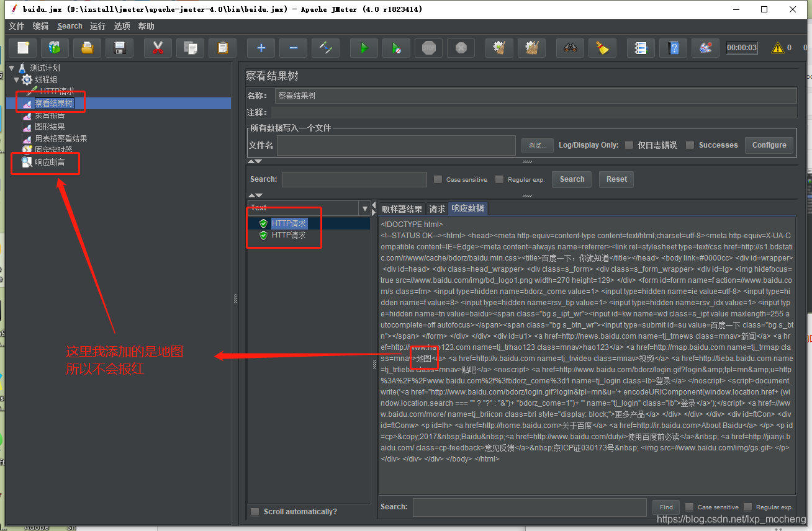Switch to 响应数据 tab

[468, 208]
